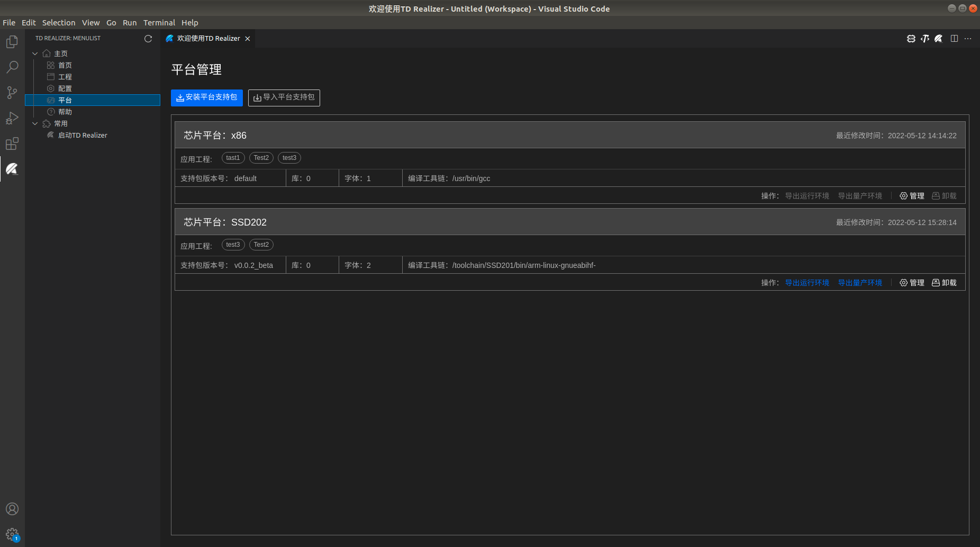The image size is (980, 547).
Task: Open Run and Debug view
Action: click(12, 118)
